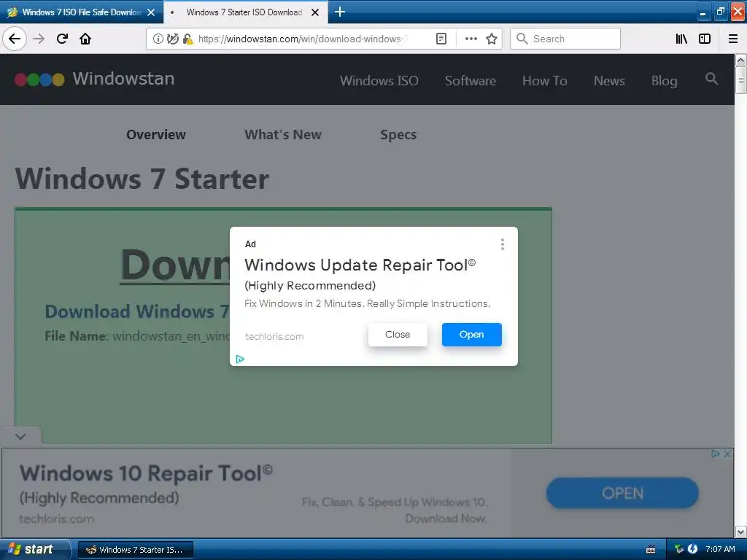Click the page scrollbar up arrow
The width and height of the screenshot is (747, 560).
pos(740,60)
